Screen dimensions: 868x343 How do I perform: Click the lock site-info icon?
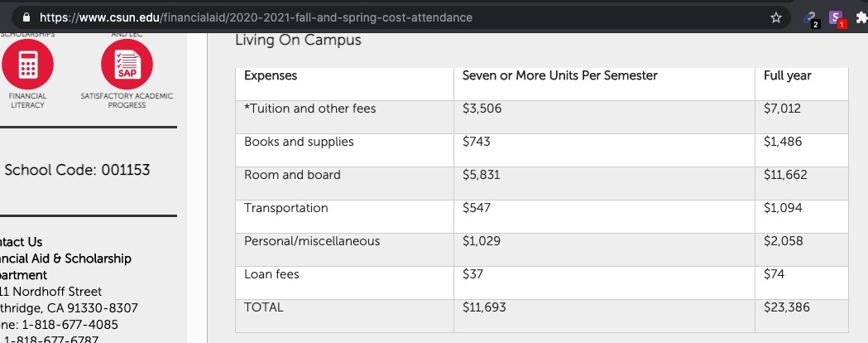(26, 17)
